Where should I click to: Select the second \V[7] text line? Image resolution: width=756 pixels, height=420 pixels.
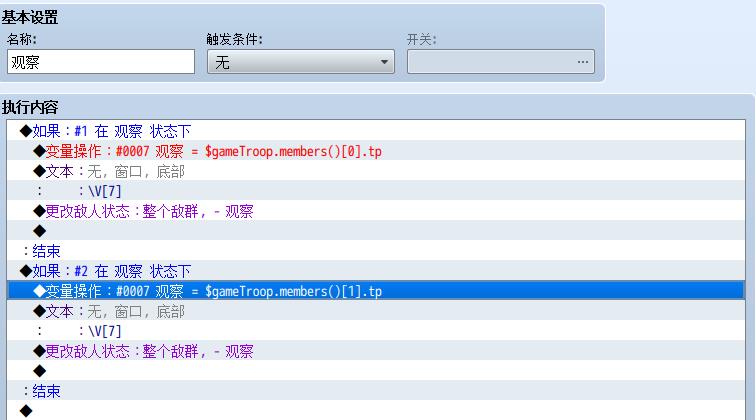pyautogui.click(x=376, y=331)
